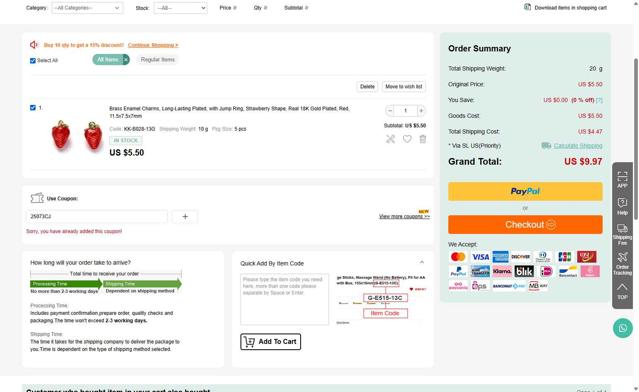Open the Shipping Fee sidebar icon
The image size is (639, 392).
coord(622,234)
